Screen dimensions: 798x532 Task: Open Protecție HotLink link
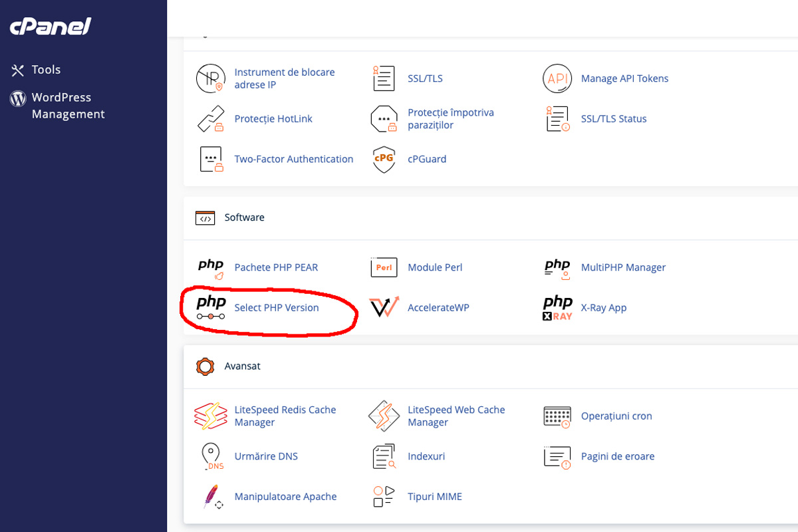tap(273, 119)
